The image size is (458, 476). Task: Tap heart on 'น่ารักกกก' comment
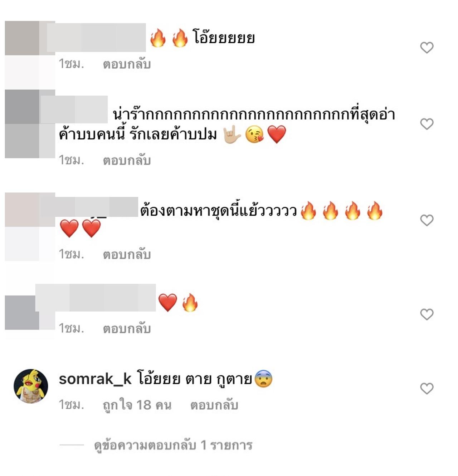tap(427, 124)
